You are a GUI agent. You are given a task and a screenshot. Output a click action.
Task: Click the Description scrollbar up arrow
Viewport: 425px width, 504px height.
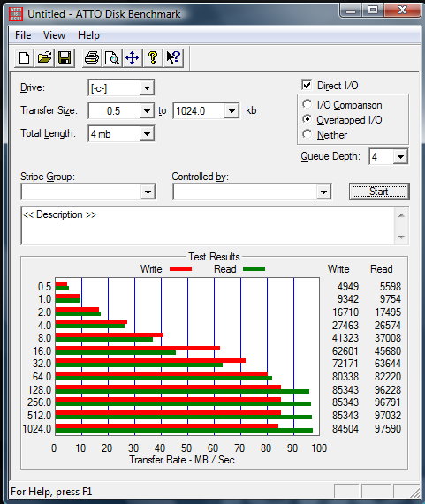(x=401, y=215)
